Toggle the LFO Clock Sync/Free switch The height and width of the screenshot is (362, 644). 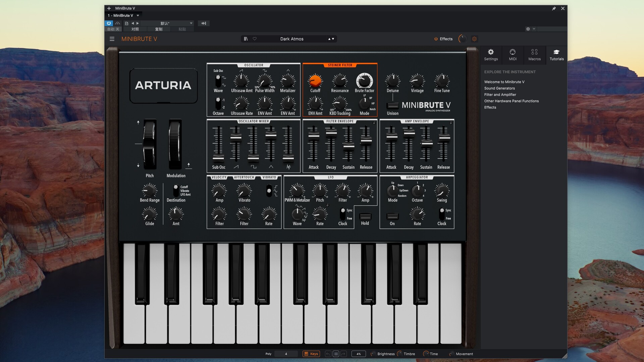coord(343,214)
